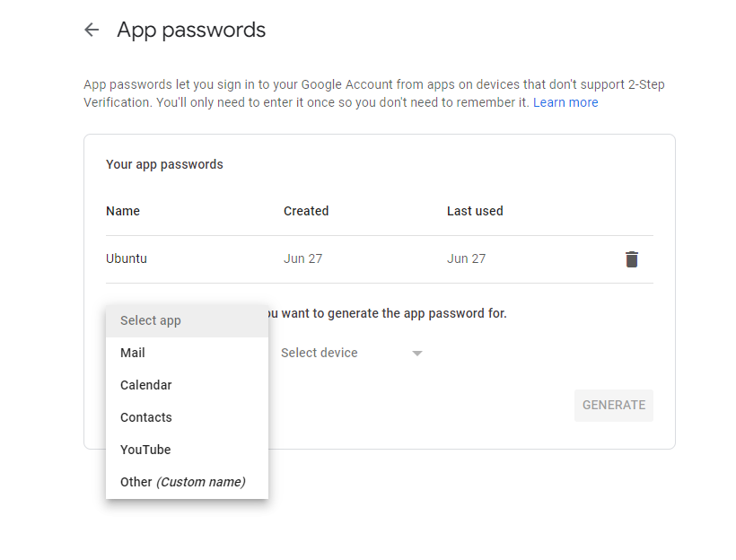Click the Select app menu placeholder

tap(151, 320)
